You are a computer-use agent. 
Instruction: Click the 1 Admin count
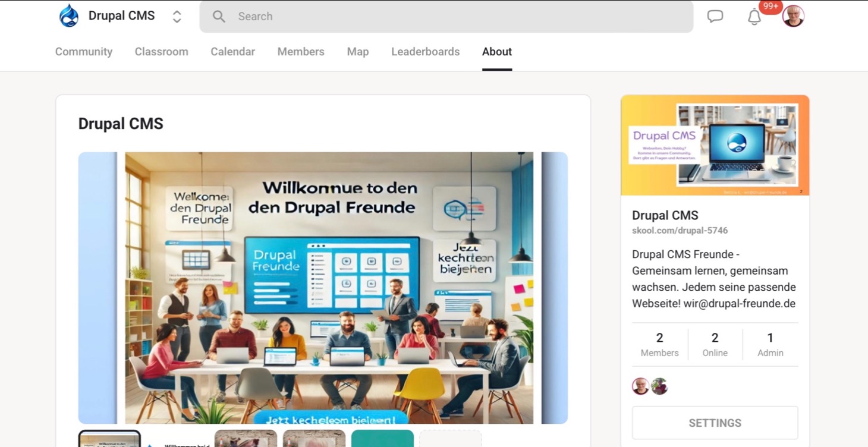[770, 345]
